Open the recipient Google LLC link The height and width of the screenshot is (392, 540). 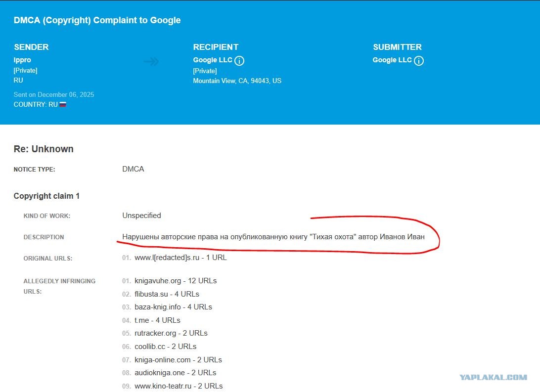pyautogui.click(x=213, y=60)
